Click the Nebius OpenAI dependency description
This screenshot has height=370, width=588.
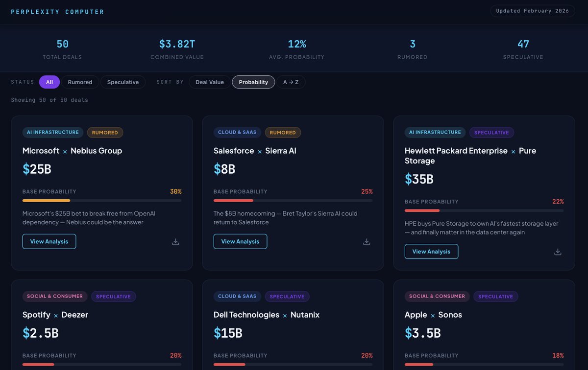[x=89, y=218]
